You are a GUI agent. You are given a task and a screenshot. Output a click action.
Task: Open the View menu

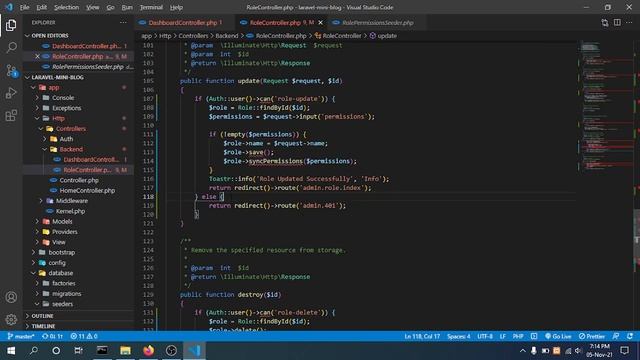(x=93, y=7)
